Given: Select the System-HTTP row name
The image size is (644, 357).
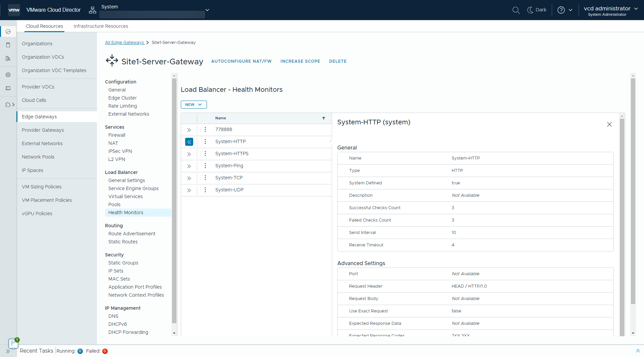Looking at the screenshot, I should tap(230, 141).
